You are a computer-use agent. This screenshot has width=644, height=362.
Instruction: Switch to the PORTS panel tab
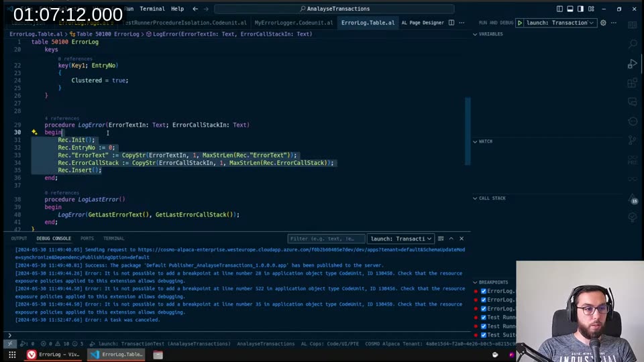(x=87, y=239)
